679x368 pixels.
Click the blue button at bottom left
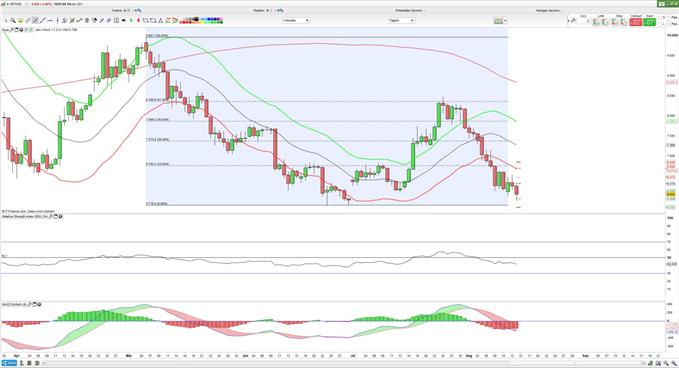tap(9, 363)
